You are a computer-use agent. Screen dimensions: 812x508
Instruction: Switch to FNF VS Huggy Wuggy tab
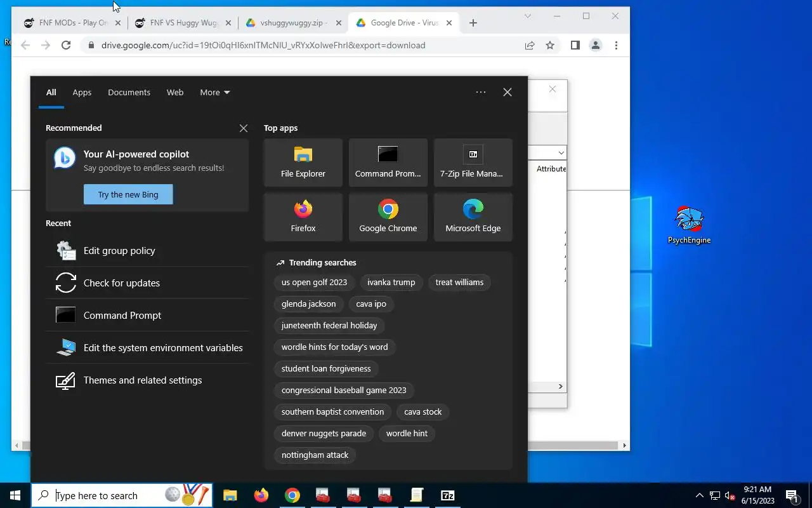pyautogui.click(x=183, y=23)
